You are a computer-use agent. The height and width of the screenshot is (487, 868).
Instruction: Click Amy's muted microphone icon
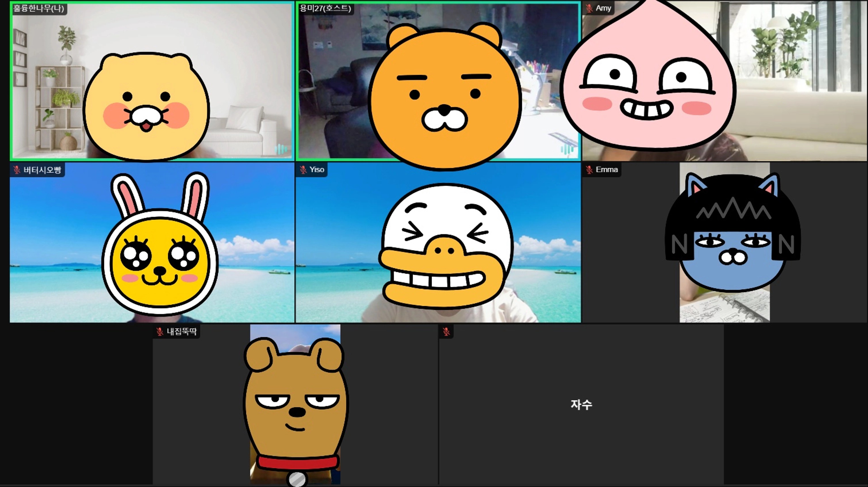(589, 8)
